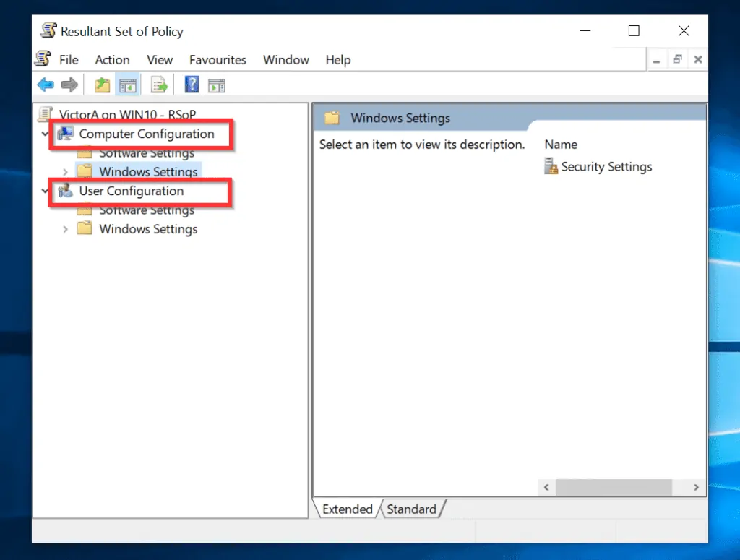
Task: Switch to the Extended tab
Action: point(348,509)
